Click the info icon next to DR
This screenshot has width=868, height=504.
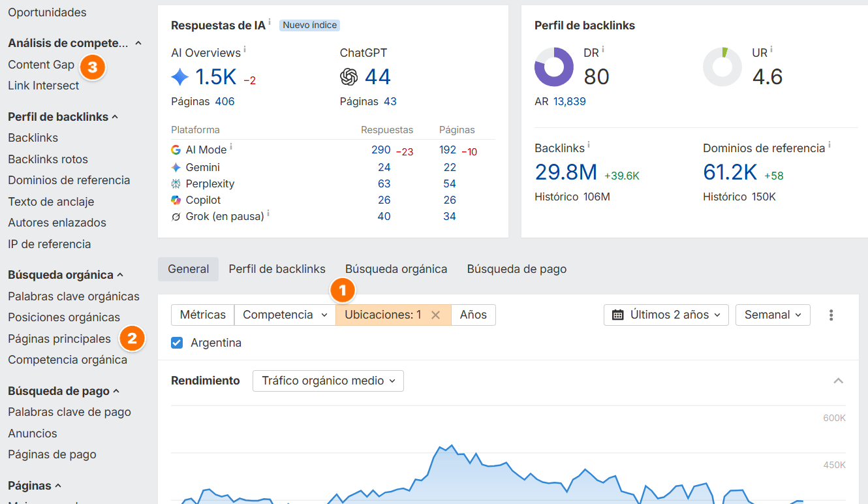tap(603, 50)
